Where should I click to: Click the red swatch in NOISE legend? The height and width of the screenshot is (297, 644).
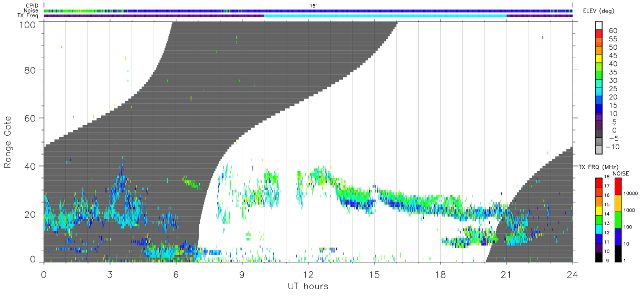pos(618,186)
